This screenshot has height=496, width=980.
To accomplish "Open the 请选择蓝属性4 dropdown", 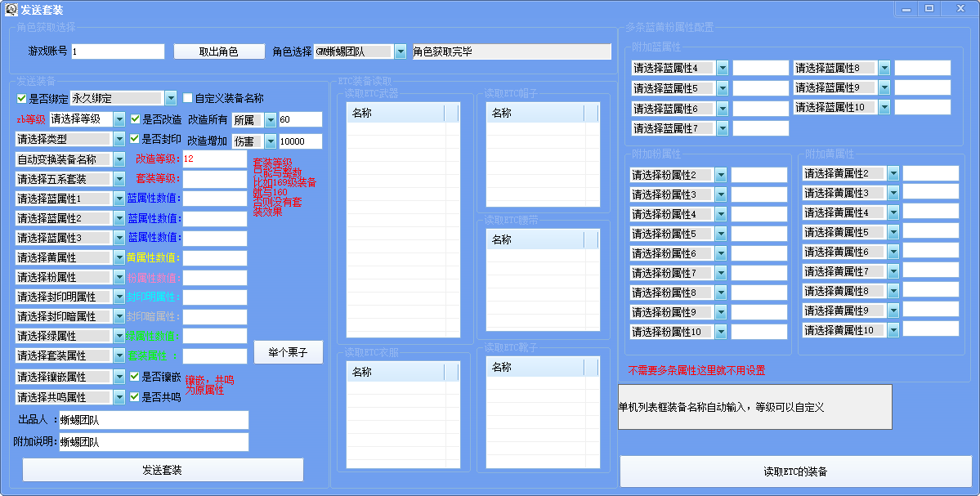I will click(x=722, y=68).
